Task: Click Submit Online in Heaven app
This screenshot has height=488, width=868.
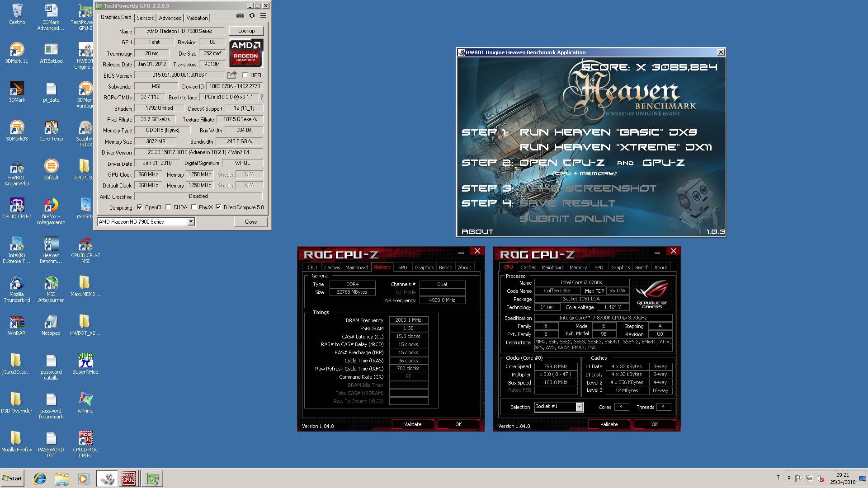Action: coord(572,219)
